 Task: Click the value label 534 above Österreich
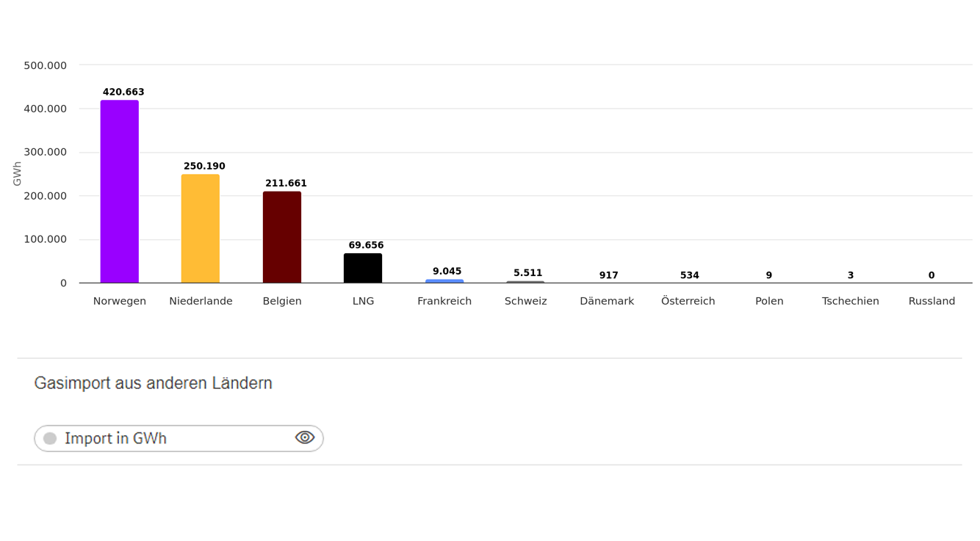[689, 275]
